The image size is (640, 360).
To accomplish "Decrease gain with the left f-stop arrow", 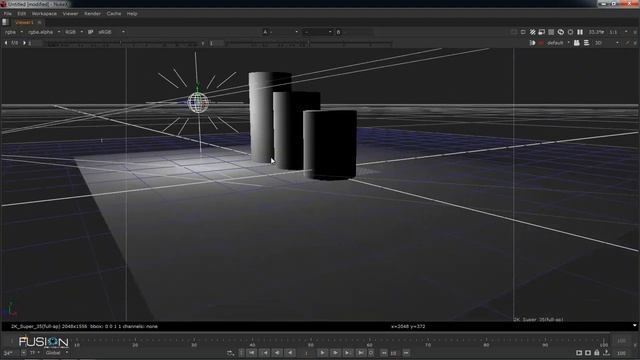I will (x=6, y=43).
